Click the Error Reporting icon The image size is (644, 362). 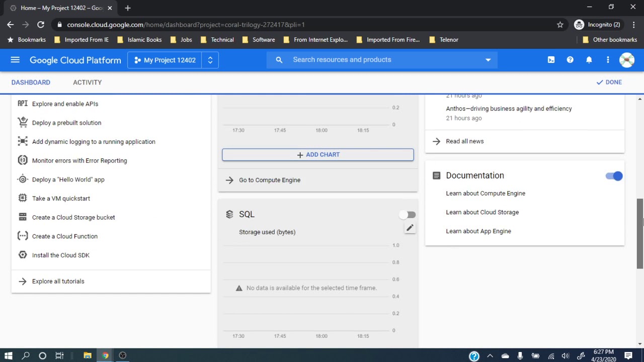[x=23, y=160]
